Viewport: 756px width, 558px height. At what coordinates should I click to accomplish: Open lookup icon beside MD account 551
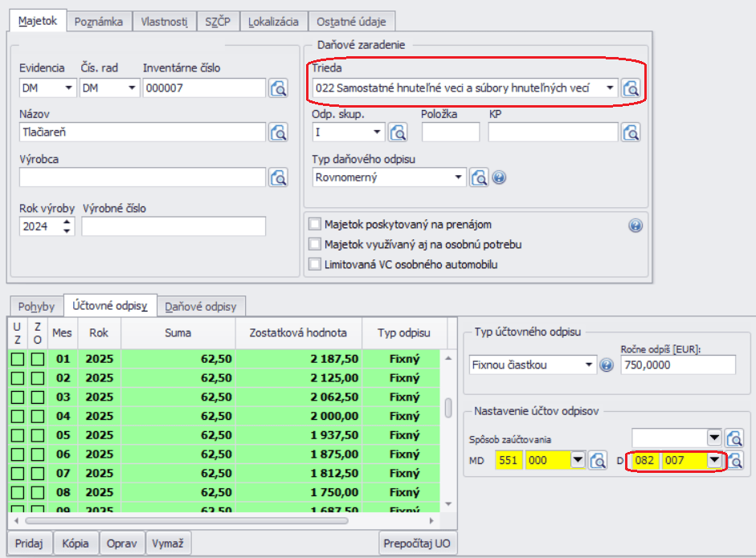coord(598,461)
